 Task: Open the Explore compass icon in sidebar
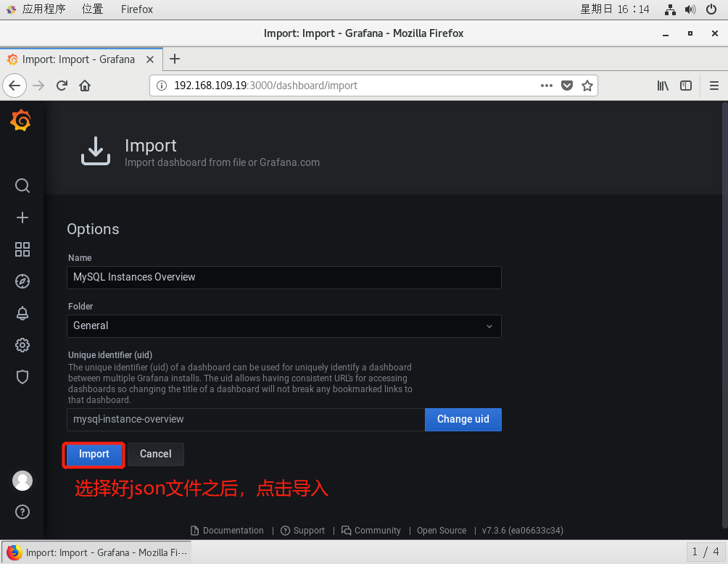coord(22,281)
